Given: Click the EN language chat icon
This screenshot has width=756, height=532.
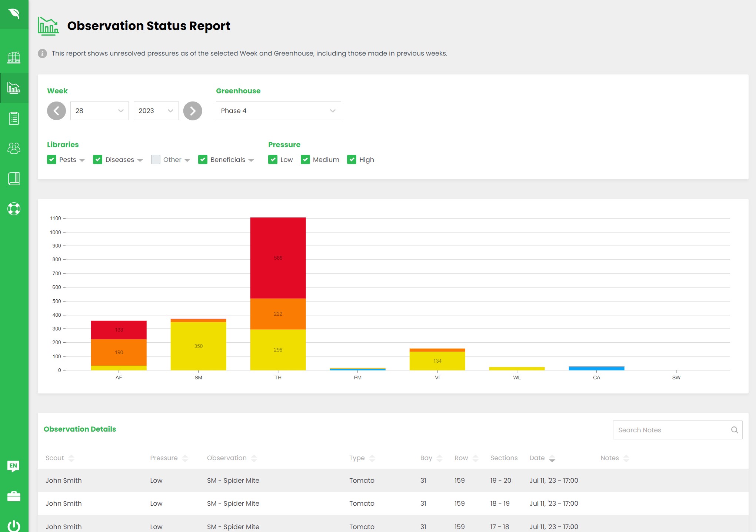Looking at the screenshot, I should click(14, 466).
